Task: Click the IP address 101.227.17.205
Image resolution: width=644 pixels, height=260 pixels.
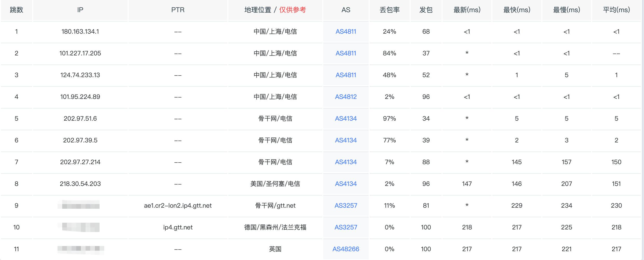Action: [80, 53]
